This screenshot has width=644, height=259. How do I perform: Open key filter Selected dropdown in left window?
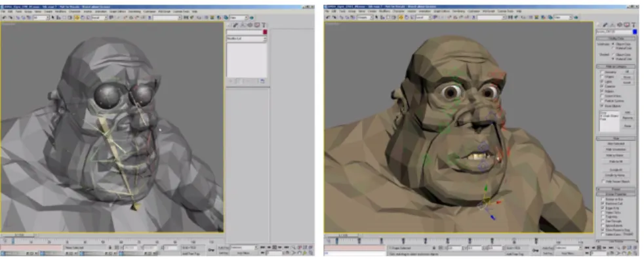(244, 247)
